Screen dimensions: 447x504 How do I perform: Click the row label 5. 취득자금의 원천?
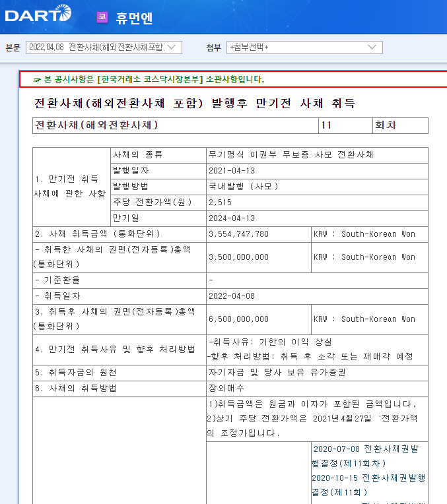point(76,373)
